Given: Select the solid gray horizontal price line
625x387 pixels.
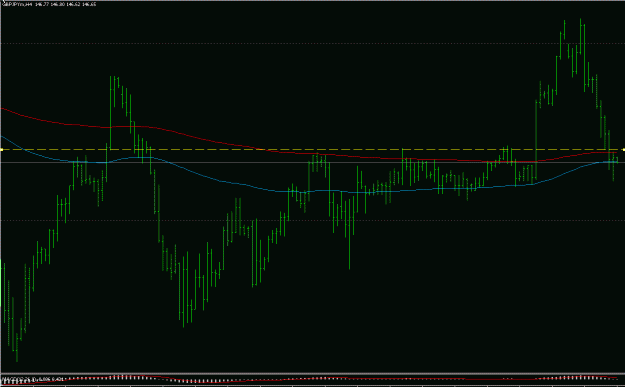Looking at the screenshot, I should [312, 163].
